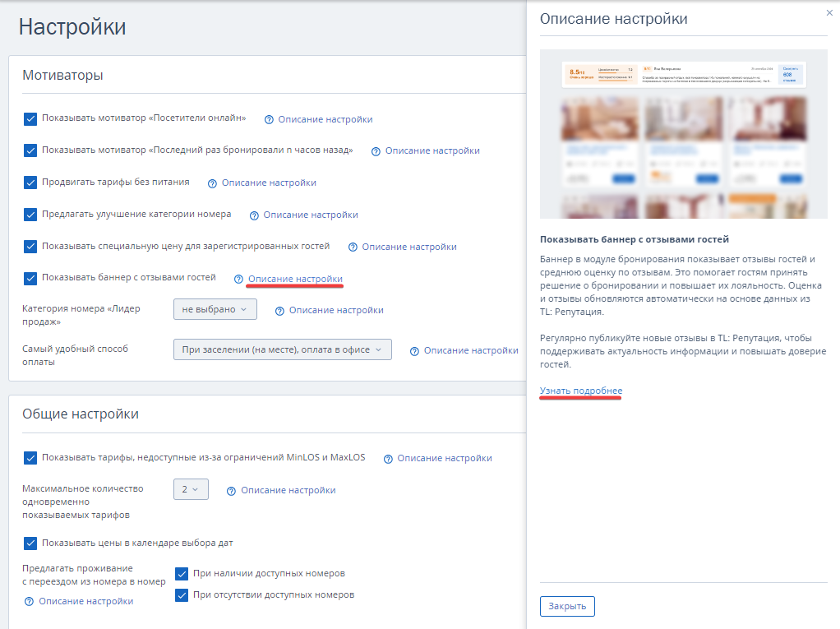The height and width of the screenshot is (629, 840).
Task: Click the «Закрыть» button in side panel
Action: pos(567,607)
